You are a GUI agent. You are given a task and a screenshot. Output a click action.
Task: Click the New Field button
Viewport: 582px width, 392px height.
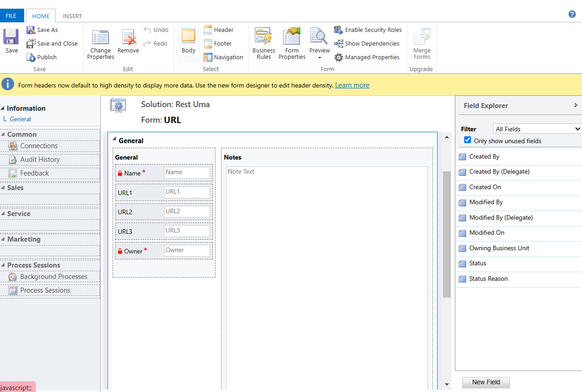click(x=486, y=382)
